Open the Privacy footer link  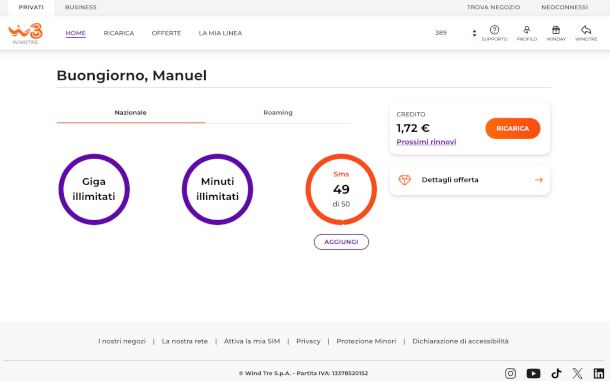point(308,341)
